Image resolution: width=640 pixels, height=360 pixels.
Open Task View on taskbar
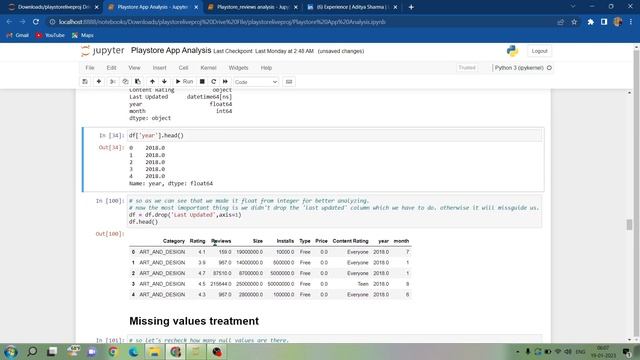[52, 351]
